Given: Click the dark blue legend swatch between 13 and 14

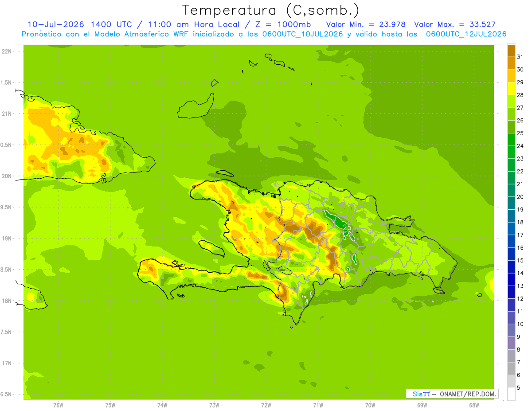Looking at the screenshot, I should point(511,279).
